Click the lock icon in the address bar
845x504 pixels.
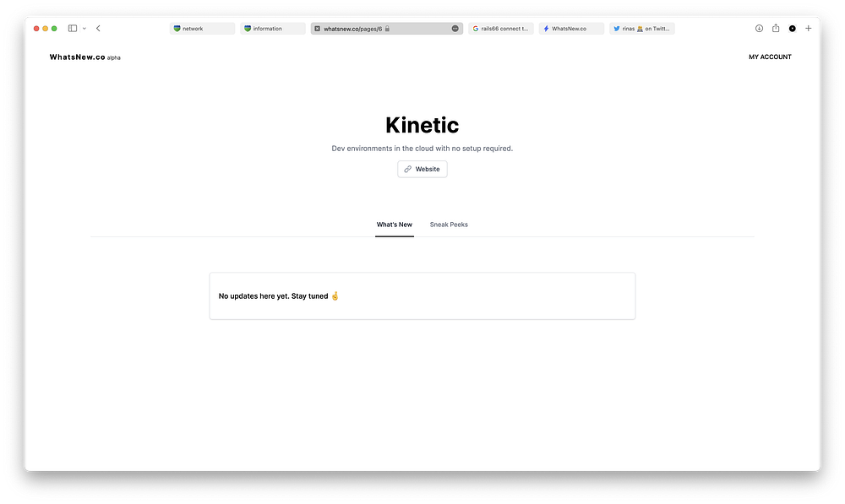[x=387, y=29]
